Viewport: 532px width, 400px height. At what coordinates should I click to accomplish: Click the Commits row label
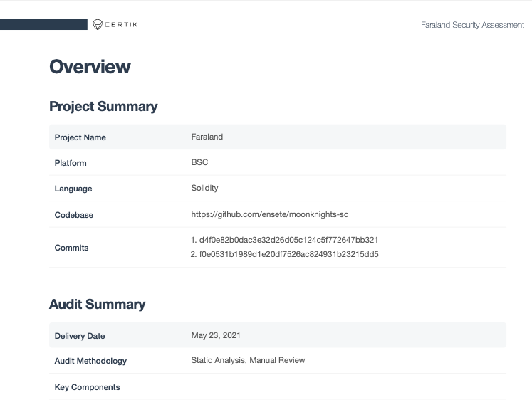point(71,248)
